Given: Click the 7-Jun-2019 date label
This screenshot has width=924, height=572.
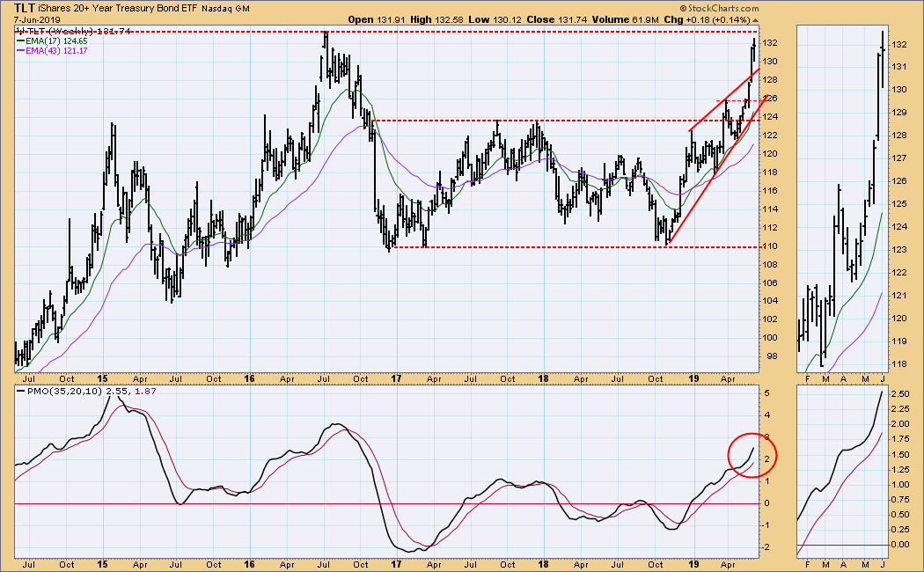Looking at the screenshot, I should (x=33, y=19).
